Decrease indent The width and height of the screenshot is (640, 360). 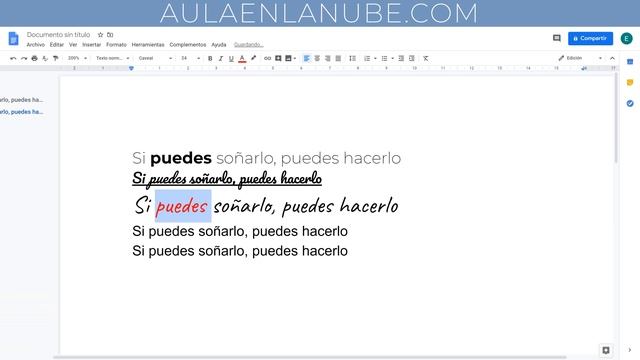pyautogui.click(x=401, y=58)
